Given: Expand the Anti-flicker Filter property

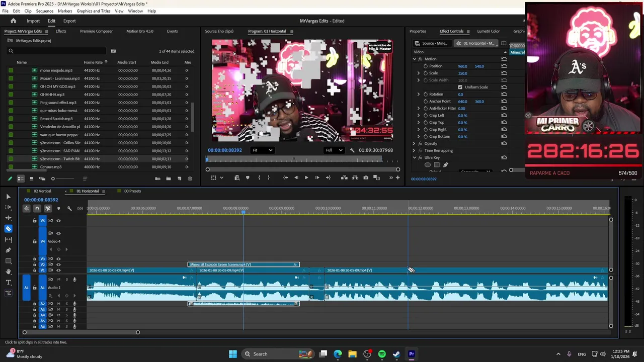Looking at the screenshot, I should coord(419,109).
